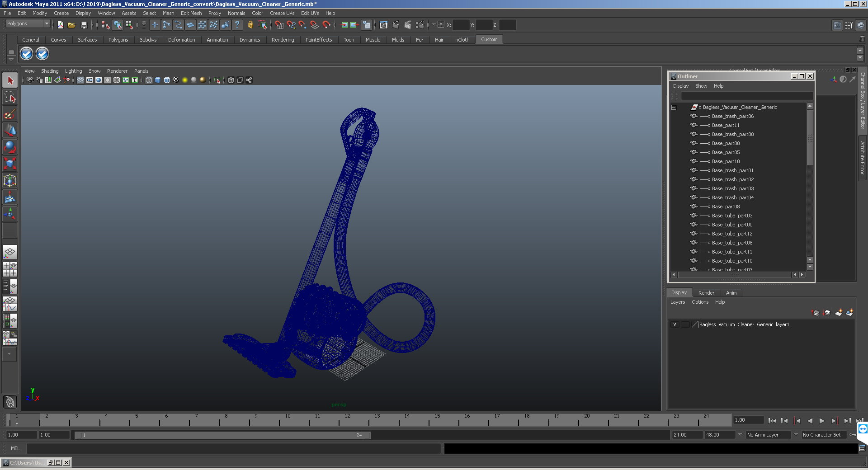The image size is (868, 470).
Task: Click the Save Scene disk icon
Action: tap(84, 25)
